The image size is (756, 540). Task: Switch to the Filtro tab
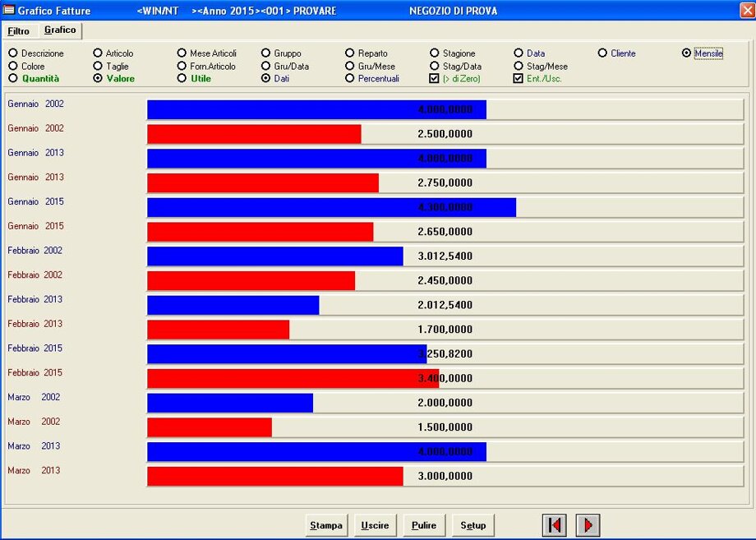(19, 31)
